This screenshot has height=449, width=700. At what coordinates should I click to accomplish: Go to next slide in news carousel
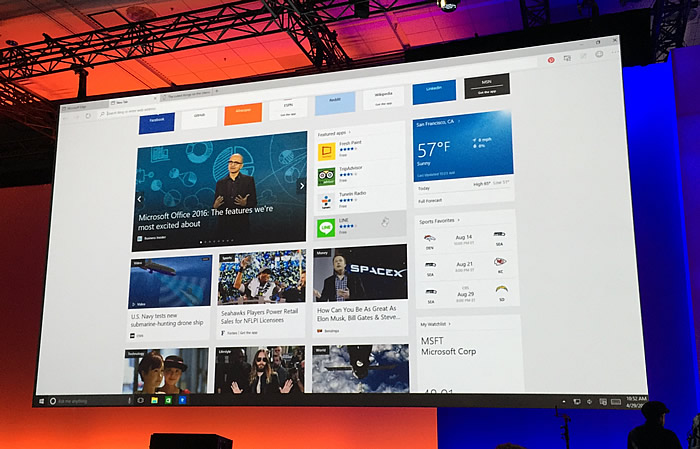pos(302,186)
